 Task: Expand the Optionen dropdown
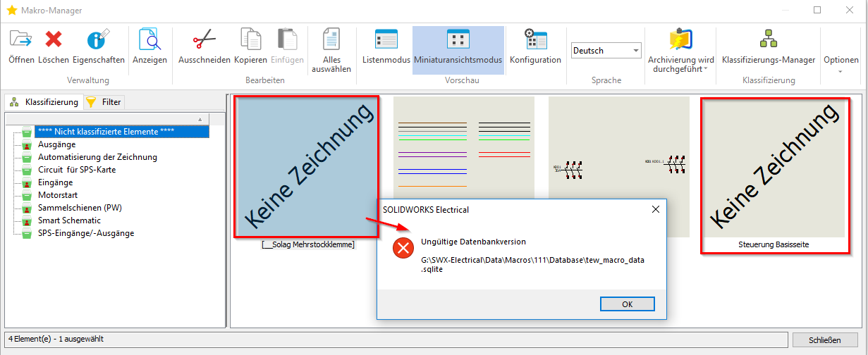point(841,65)
